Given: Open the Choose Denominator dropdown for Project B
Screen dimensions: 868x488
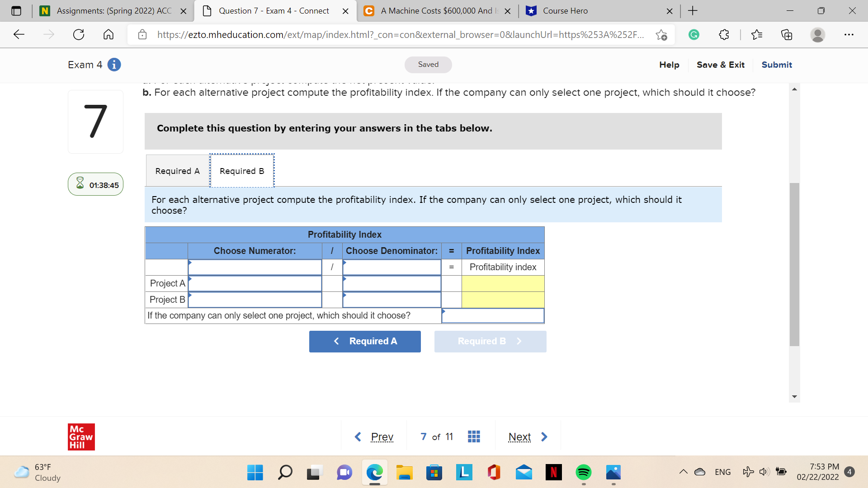Looking at the screenshot, I should click(392, 300).
